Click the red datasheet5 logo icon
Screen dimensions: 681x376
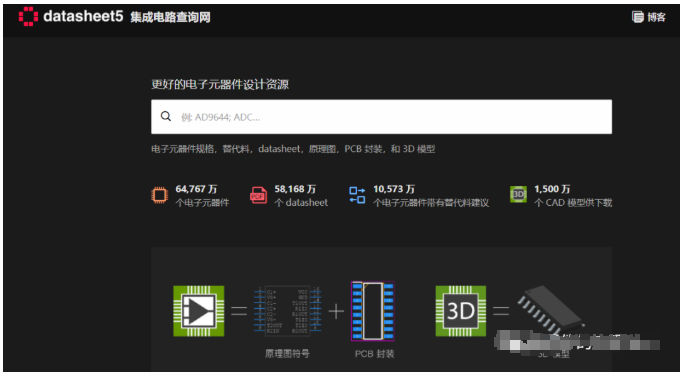point(28,16)
